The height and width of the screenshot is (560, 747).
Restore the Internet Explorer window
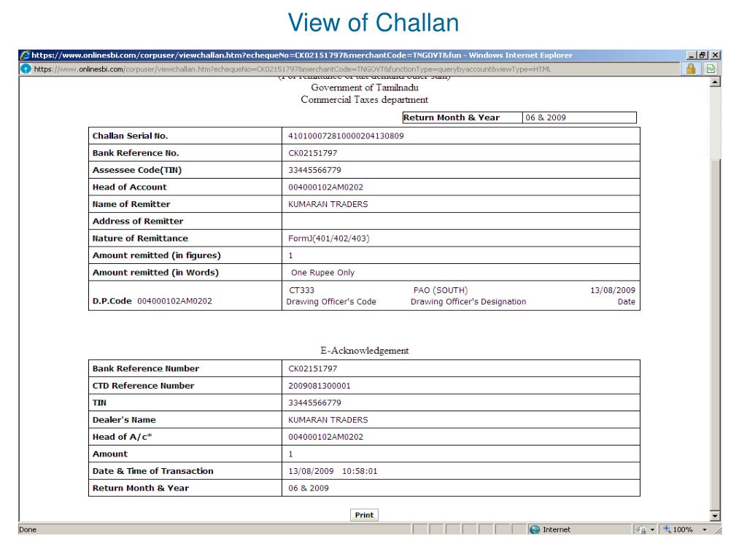point(703,55)
